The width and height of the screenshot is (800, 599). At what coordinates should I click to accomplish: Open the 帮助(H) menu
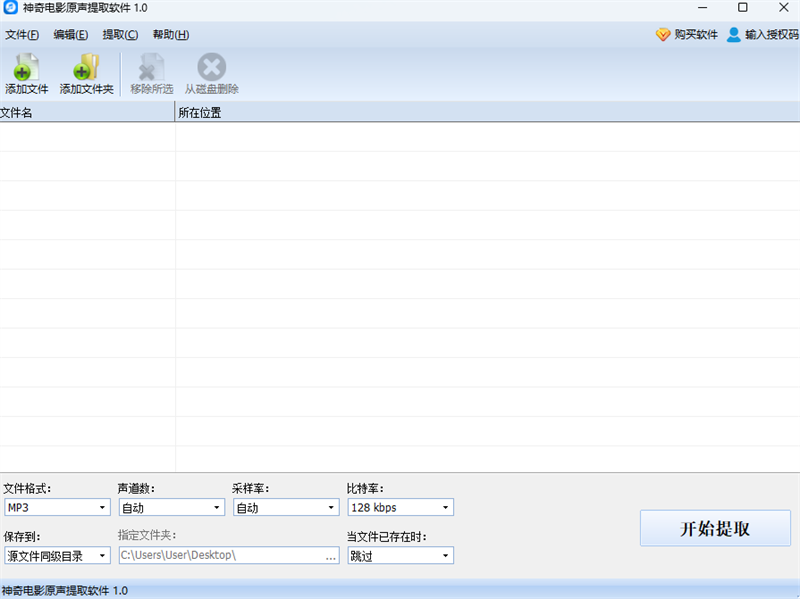170,34
